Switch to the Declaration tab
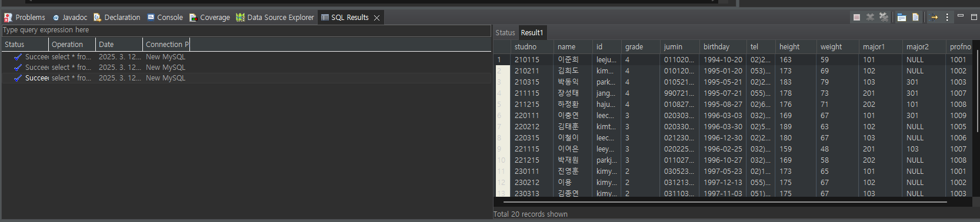 tap(117, 18)
